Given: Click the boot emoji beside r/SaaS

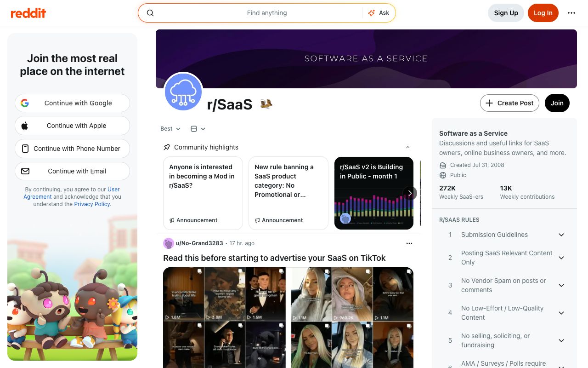Looking at the screenshot, I should tap(266, 104).
